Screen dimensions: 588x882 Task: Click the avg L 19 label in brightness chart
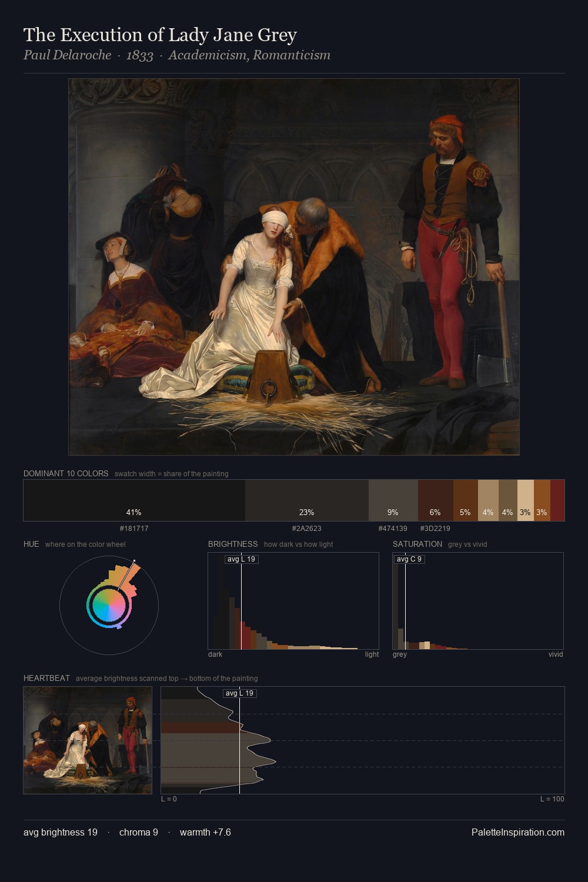(x=241, y=559)
